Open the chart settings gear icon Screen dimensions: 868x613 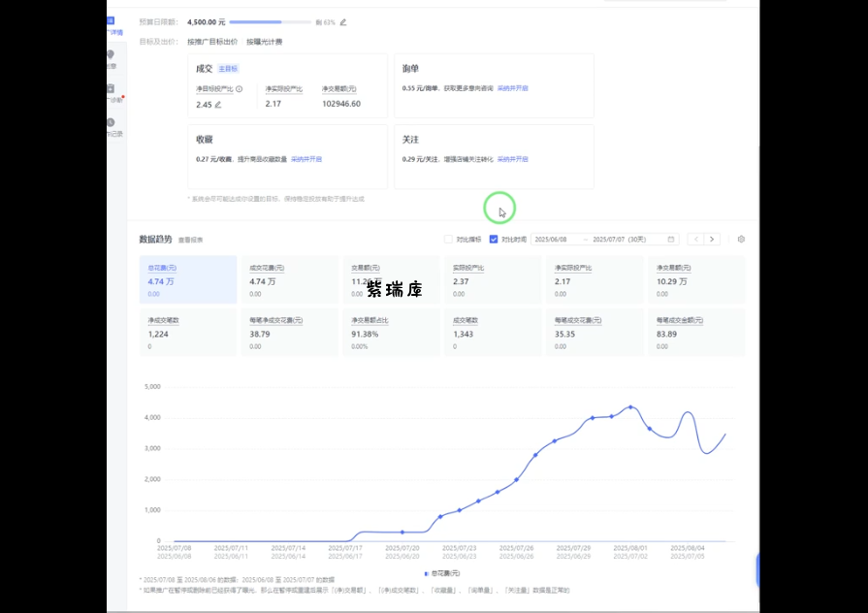[741, 239]
